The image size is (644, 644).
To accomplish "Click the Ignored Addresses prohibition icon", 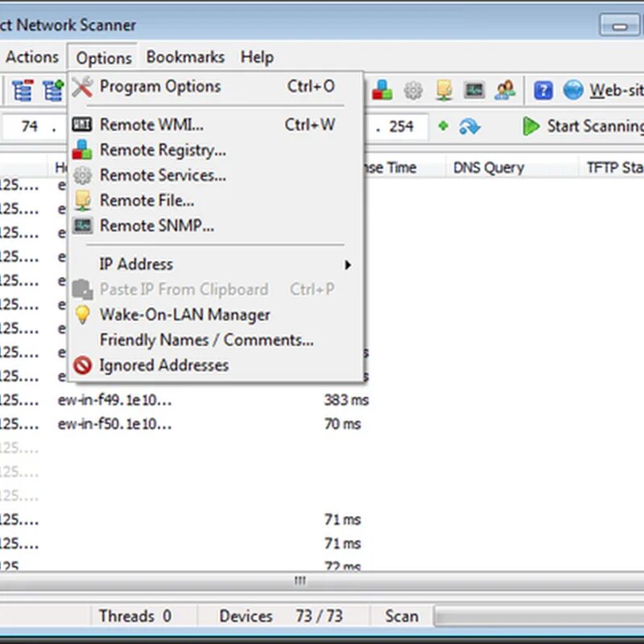I will click(83, 365).
